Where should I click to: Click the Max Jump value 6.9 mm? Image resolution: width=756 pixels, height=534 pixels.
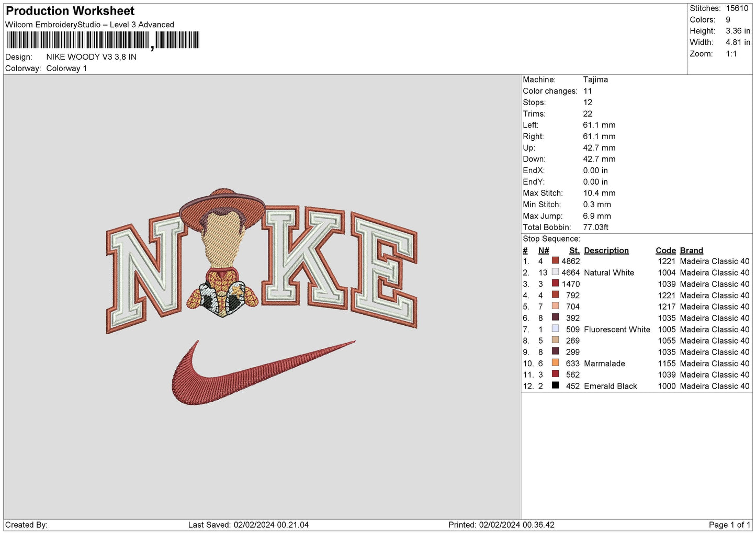[597, 216]
